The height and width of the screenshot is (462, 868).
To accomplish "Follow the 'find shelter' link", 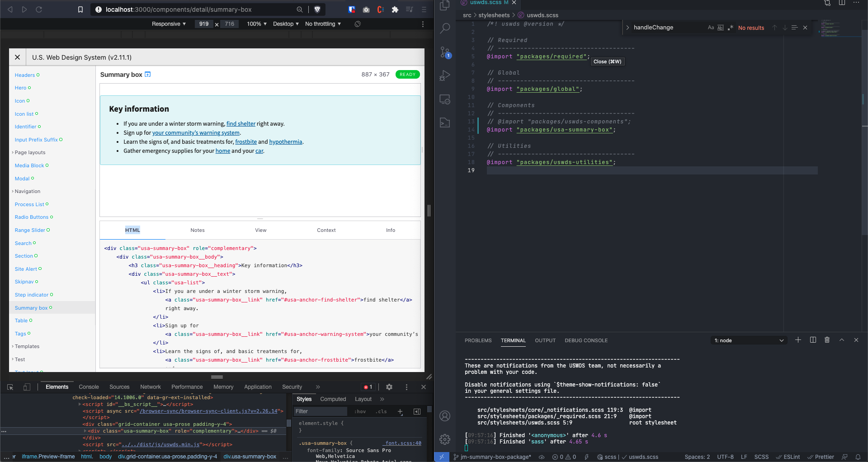I will point(241,124).
